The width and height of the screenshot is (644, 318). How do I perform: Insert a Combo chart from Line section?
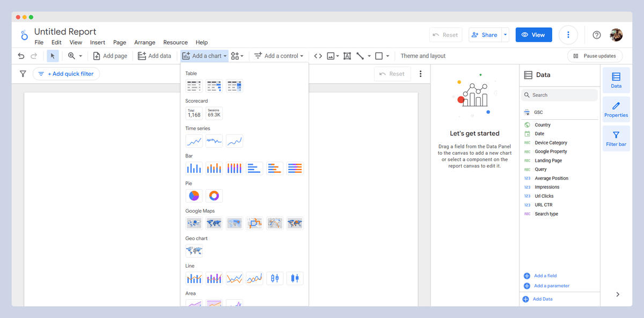pos(194,278)
